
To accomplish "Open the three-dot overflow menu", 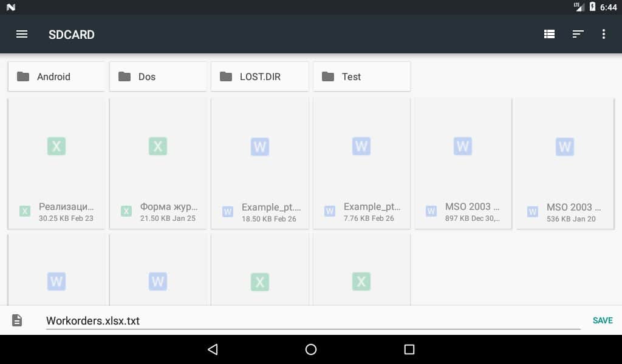I will pos(603,35).
